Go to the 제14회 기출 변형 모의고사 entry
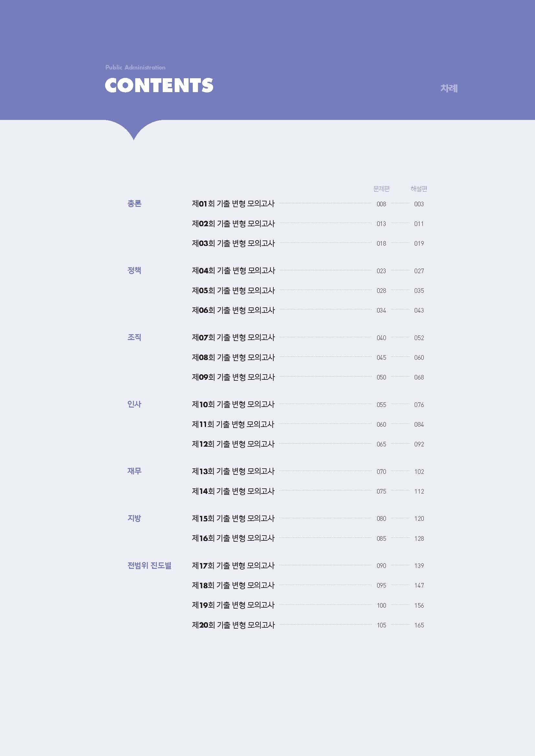This screenshot has width=535, height=756. point(233,491)
